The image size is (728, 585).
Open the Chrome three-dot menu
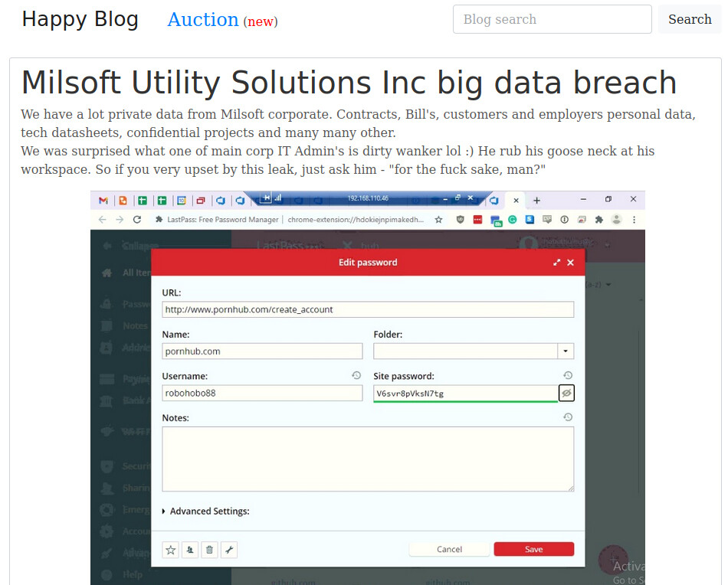pos(635,220)
